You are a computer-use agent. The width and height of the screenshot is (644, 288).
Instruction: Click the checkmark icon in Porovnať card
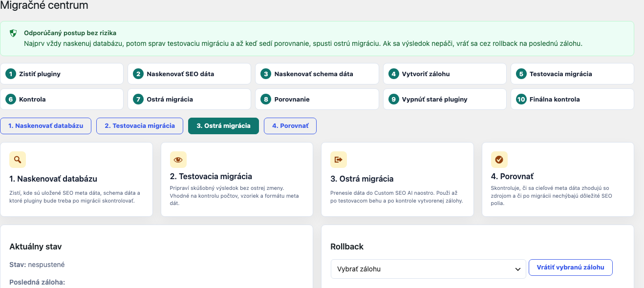point(499,160)
